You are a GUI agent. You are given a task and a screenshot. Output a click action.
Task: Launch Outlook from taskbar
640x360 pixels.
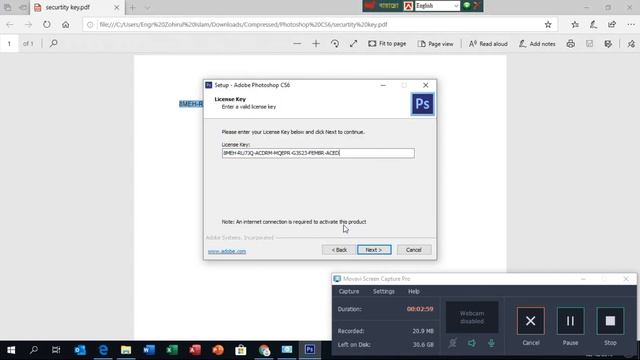click(x=80, y=350)
